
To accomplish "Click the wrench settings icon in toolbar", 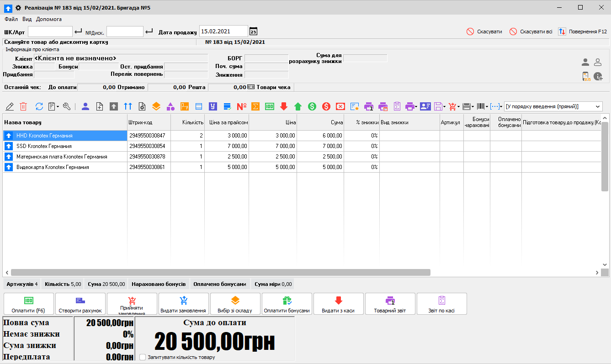I will [x=67, y=106].
